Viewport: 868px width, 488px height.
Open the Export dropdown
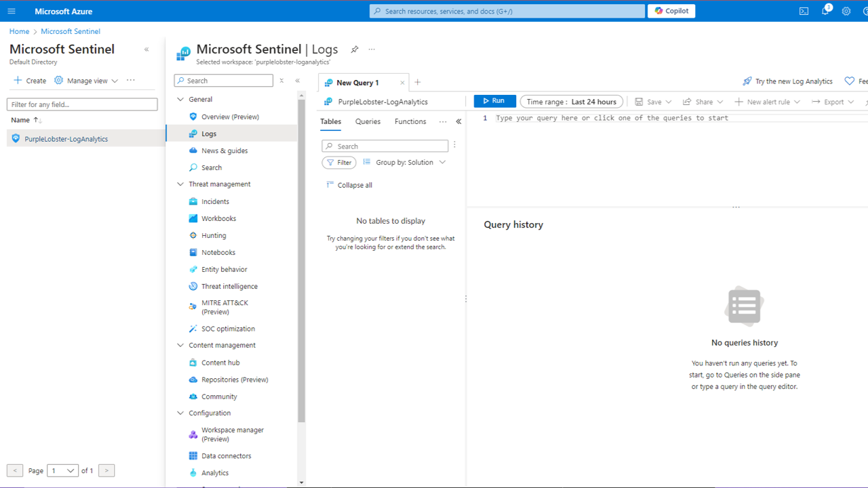pyautogui.click(x=833, y=102)
